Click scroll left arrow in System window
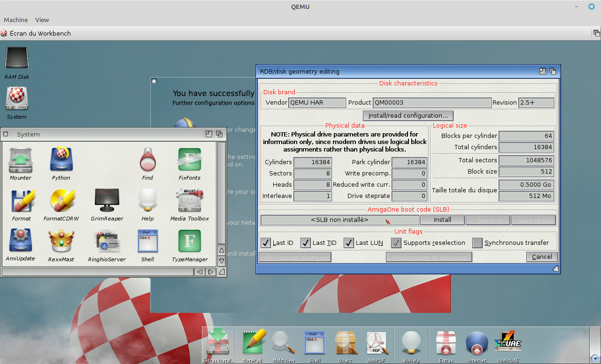 click(200, 272)
